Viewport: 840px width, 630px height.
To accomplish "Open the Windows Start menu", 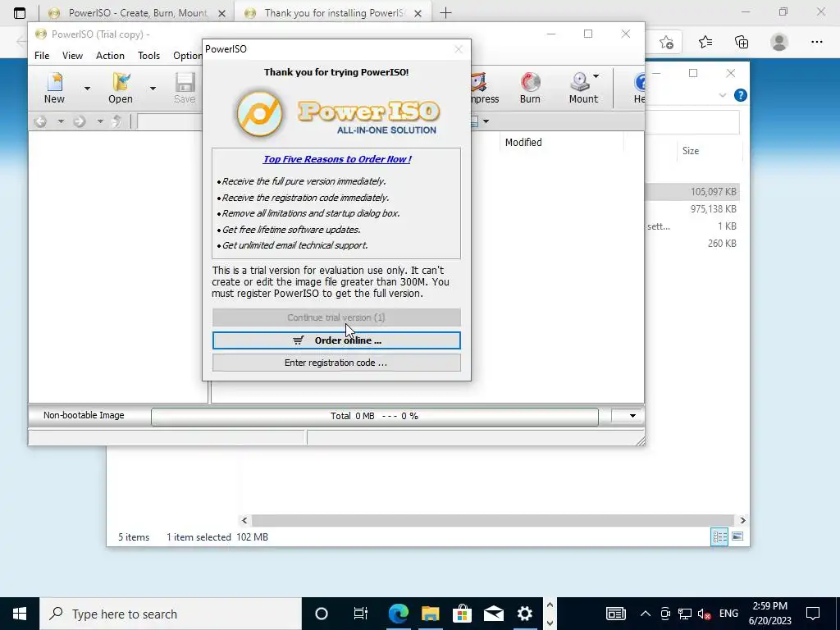I will tap(20, 614).
